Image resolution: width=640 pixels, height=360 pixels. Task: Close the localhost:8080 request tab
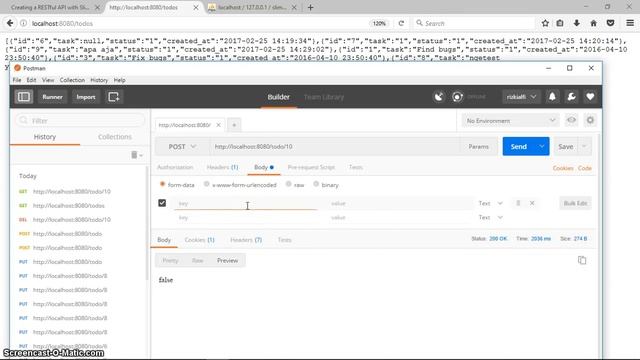(218, 125)
